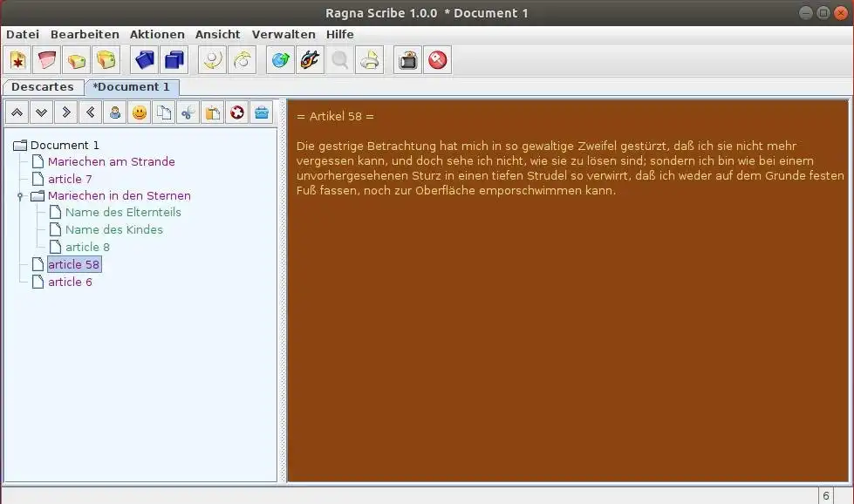The width and height of the screenshot is (854, 504).
Task: Click the tilted blue pages toolbar icon
Action: tap(145, 60)
